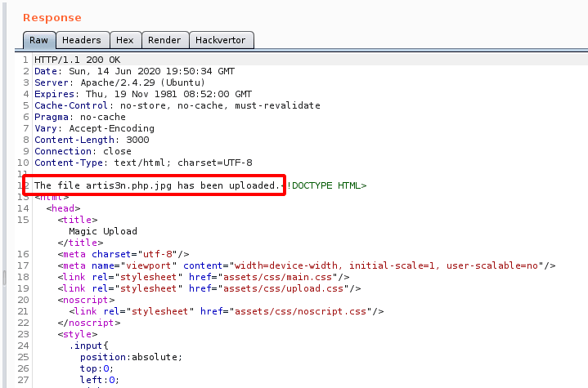Click the closing '</noscript>' tag

89,323
